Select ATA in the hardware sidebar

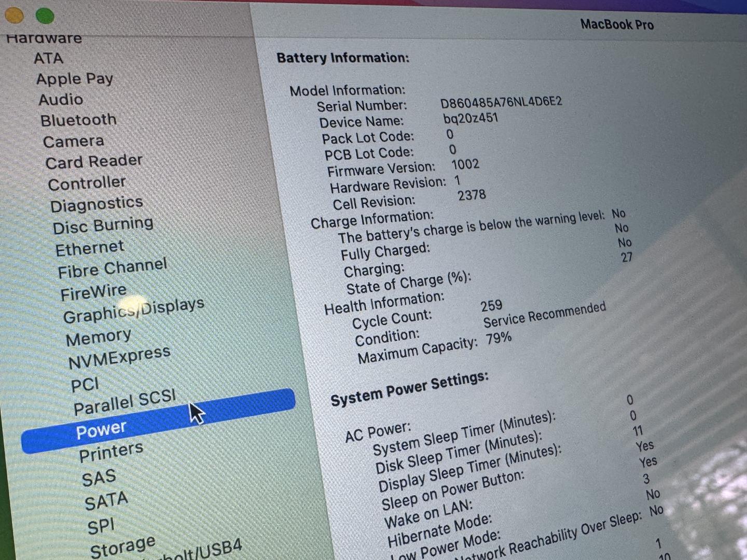point(48,58)
